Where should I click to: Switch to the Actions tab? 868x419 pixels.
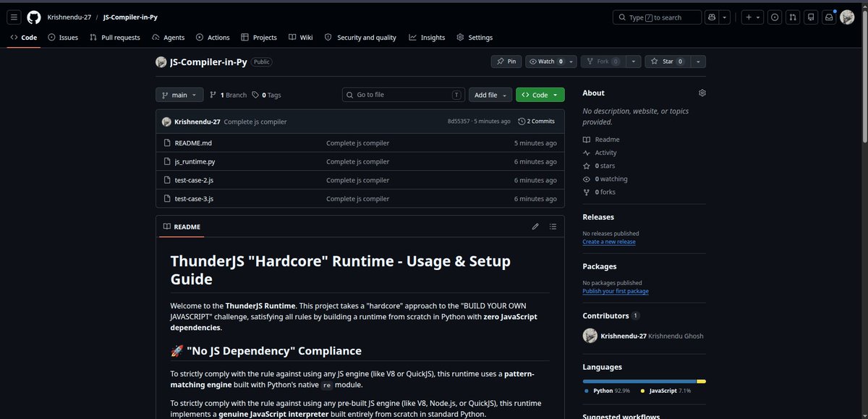213,38
